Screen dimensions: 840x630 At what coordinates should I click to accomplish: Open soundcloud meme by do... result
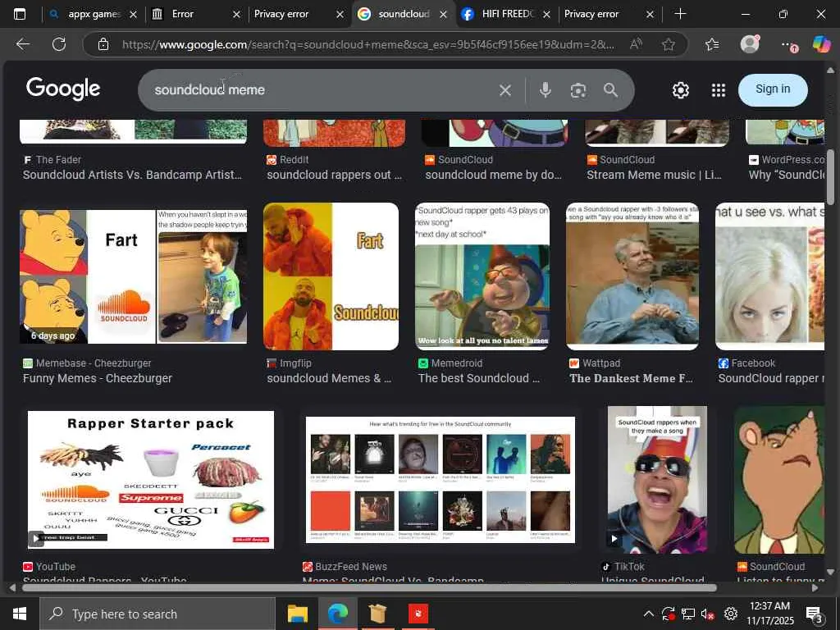click(x=493, y=175)
